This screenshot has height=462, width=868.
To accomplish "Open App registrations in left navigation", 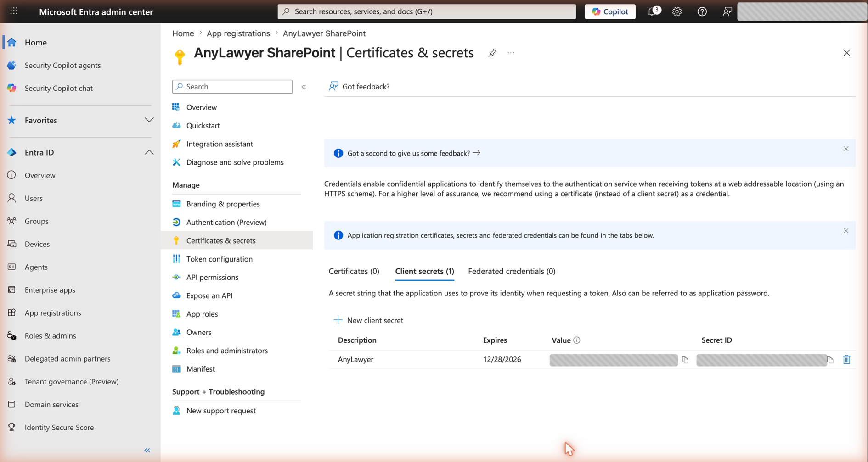I will click(x=53, y=313).
